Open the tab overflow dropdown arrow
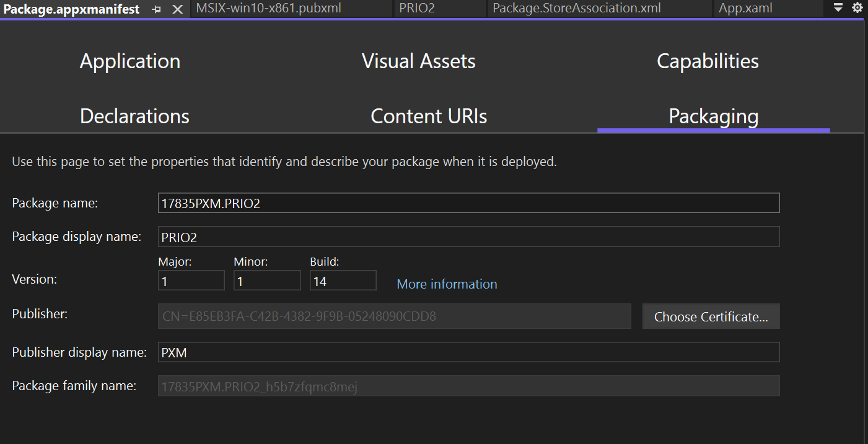The image size is (868, 444). (x=838, y=7)
